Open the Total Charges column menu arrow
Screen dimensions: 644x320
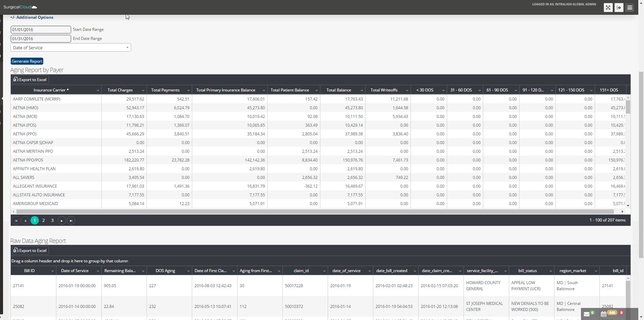pos(143,90)
